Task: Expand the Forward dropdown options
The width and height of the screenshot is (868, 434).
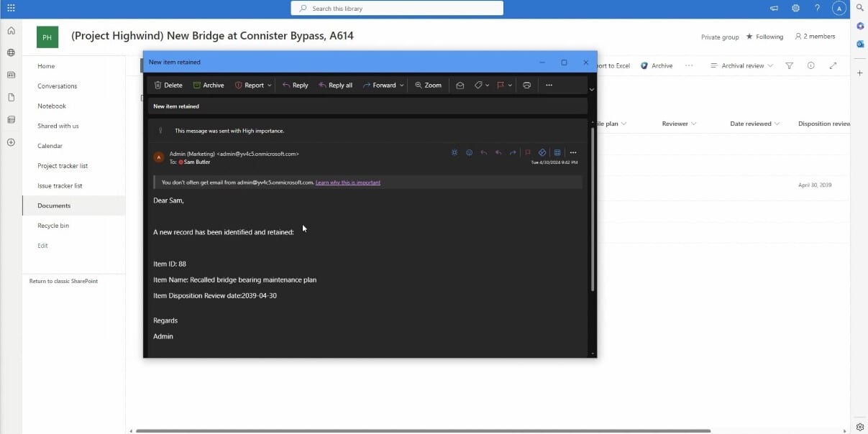Action: (401, 85)
